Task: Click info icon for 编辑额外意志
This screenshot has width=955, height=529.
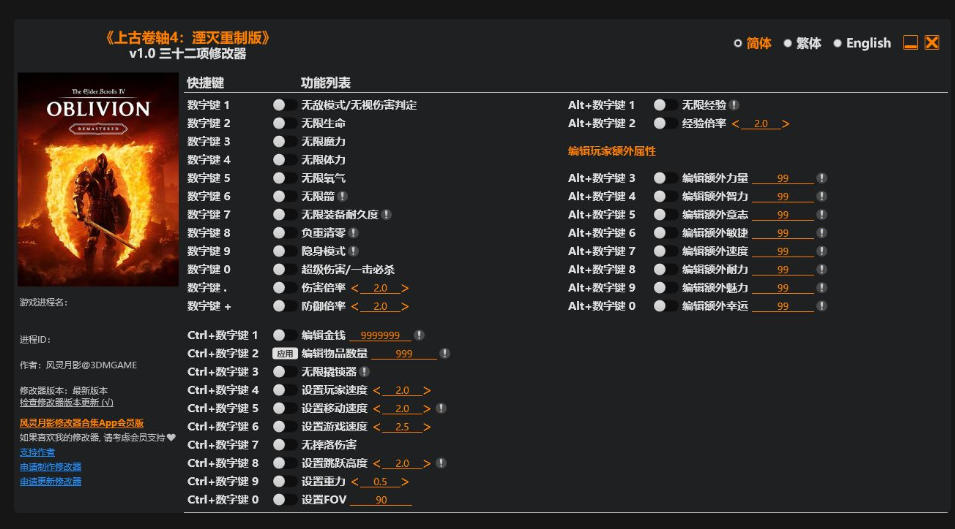Action: 822,214
